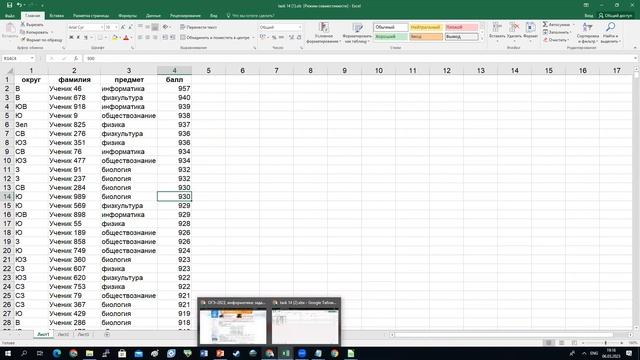Open Fill (Заполнить) dropdown
640x360 pixels.
[558, 32]
